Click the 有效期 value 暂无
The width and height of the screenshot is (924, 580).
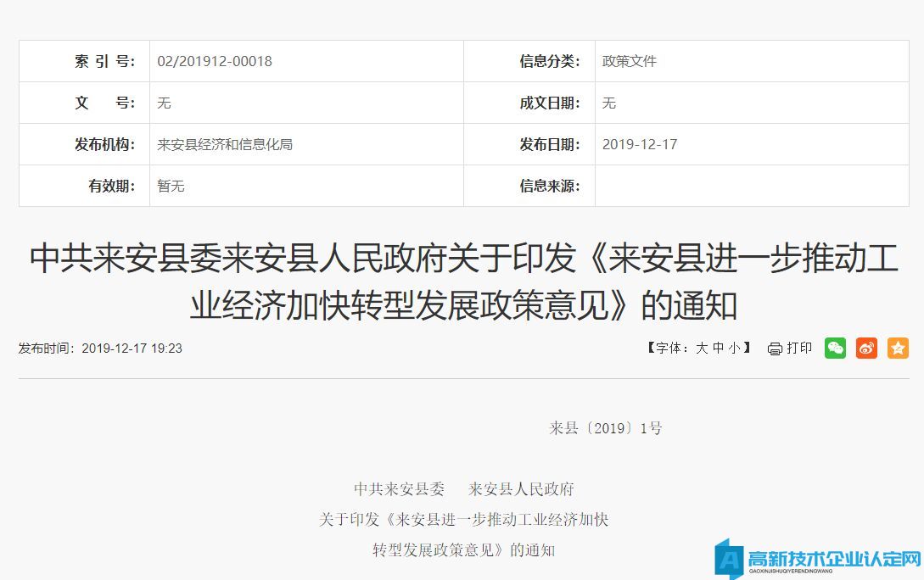(171, 186)
